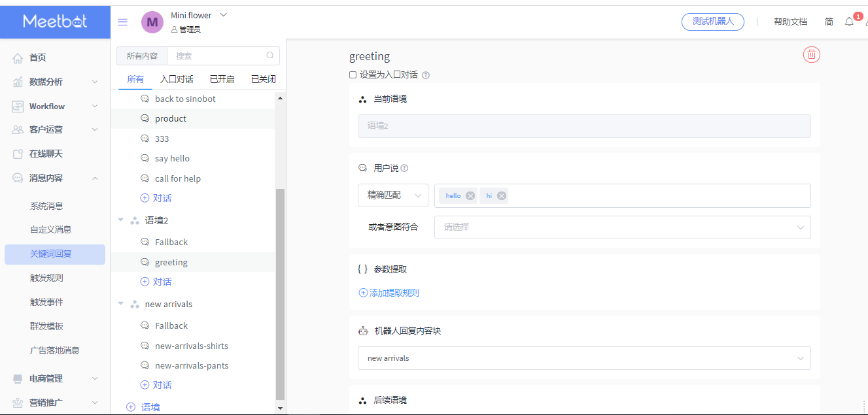Click help icon beside 设置为入口对话
Viewport: 868px width, 415px height.
click(426, 75)
